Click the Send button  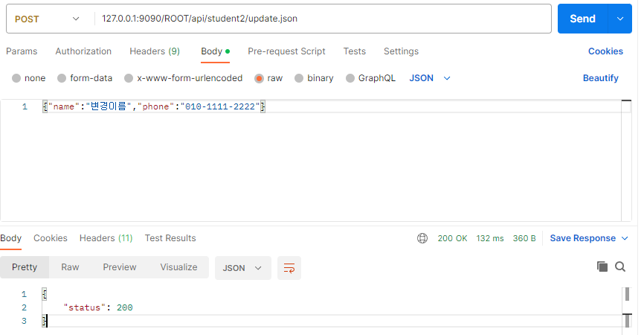[x=583, y=19]
